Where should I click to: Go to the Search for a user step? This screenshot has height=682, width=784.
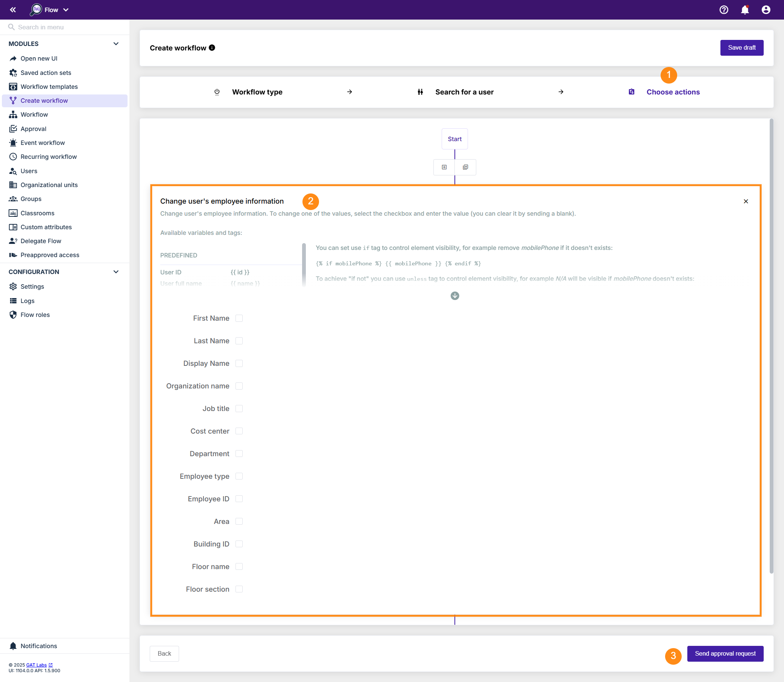pos(464,92)
